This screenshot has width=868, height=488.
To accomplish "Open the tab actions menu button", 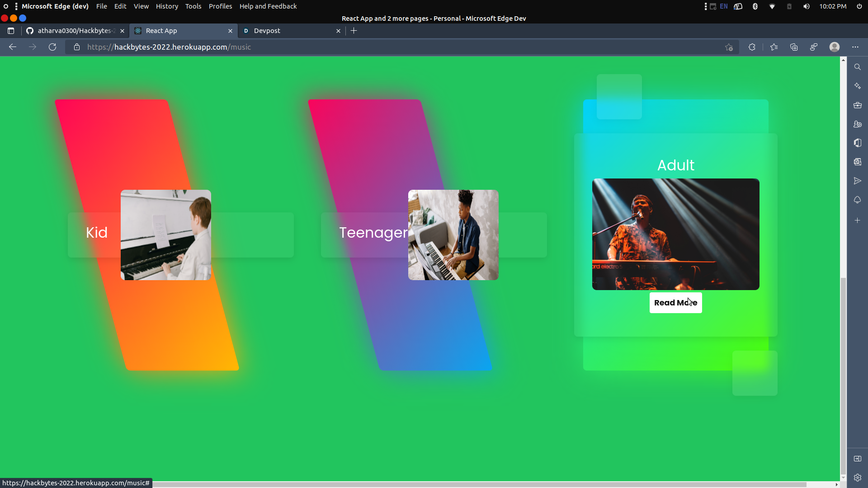I will 11,31.
